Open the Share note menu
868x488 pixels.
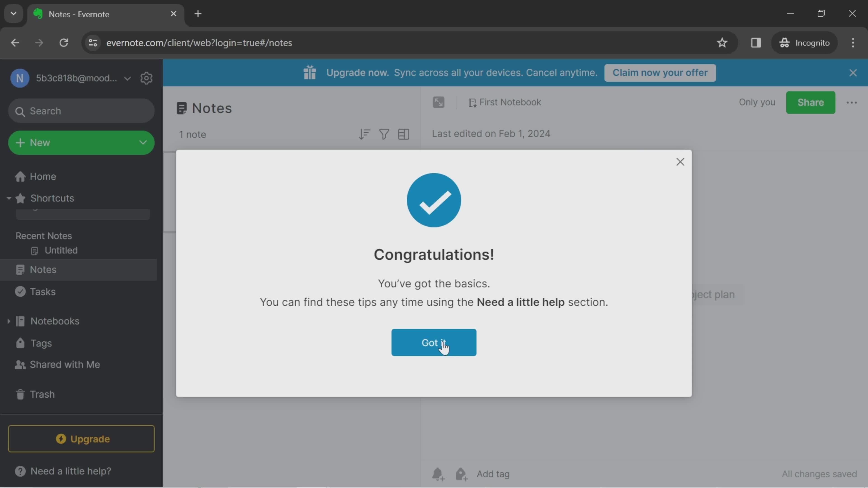810,102
